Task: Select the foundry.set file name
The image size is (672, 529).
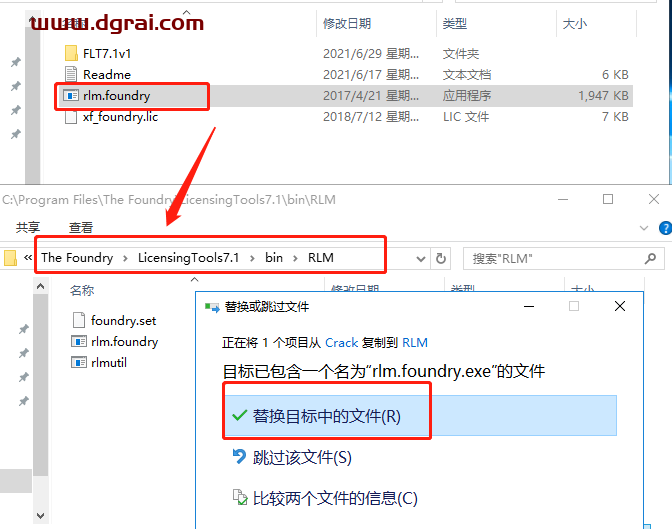Action: (x=123, y=320)
